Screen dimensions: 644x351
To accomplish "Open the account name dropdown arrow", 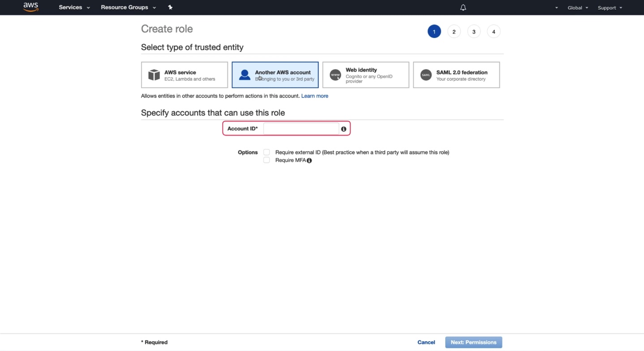I will (556, 8).
